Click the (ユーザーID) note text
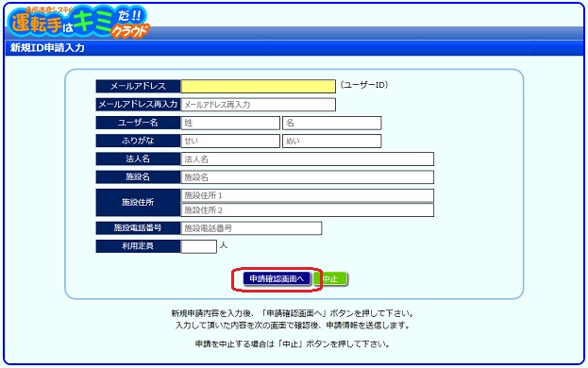The width and height of the screenshot is (588, 368). pos(364,85)
